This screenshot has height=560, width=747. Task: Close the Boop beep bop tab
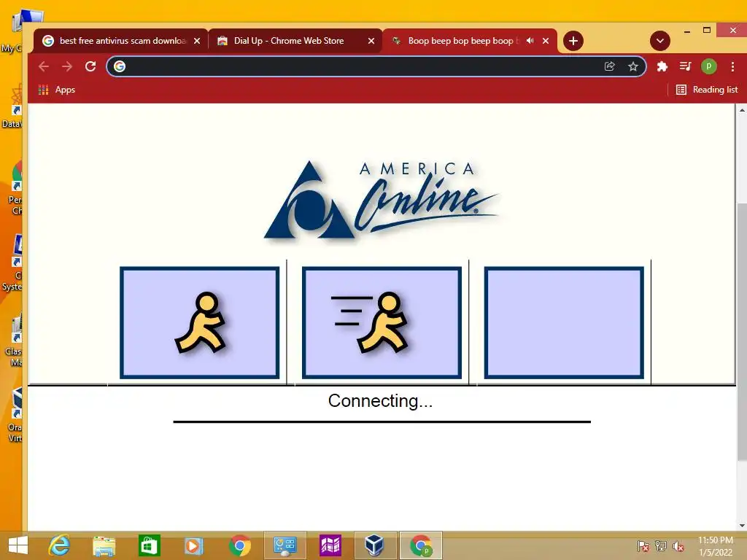(546, 41)
